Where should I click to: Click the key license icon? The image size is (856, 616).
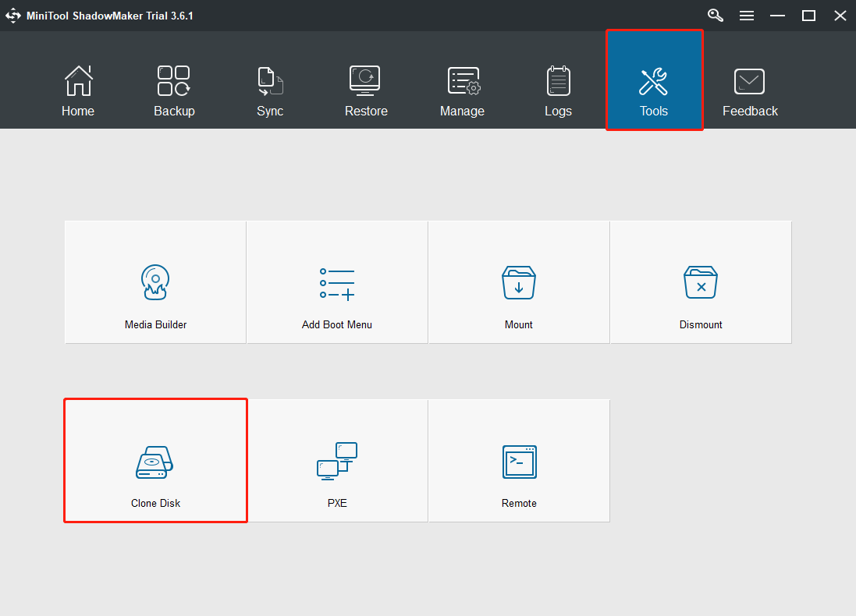[715, 16]
